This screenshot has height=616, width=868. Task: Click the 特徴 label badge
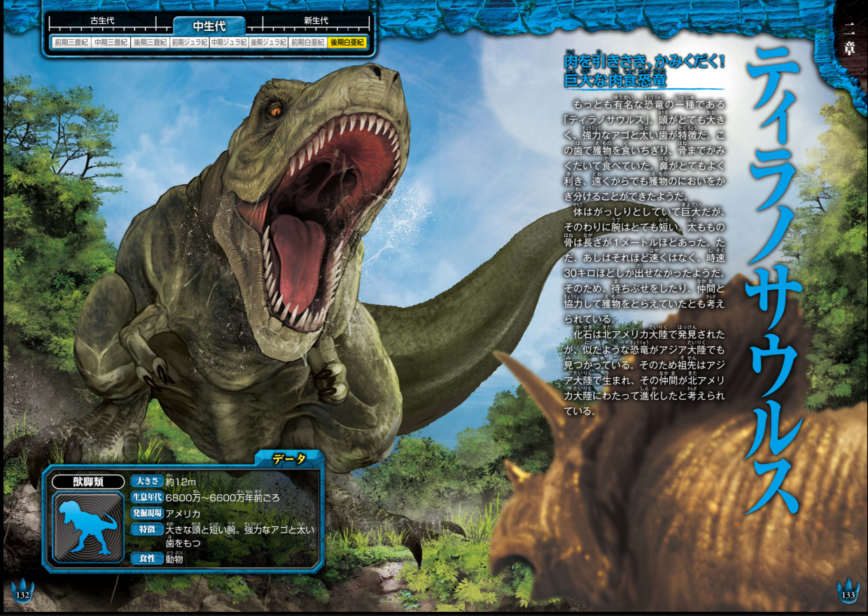coord(146,529)
